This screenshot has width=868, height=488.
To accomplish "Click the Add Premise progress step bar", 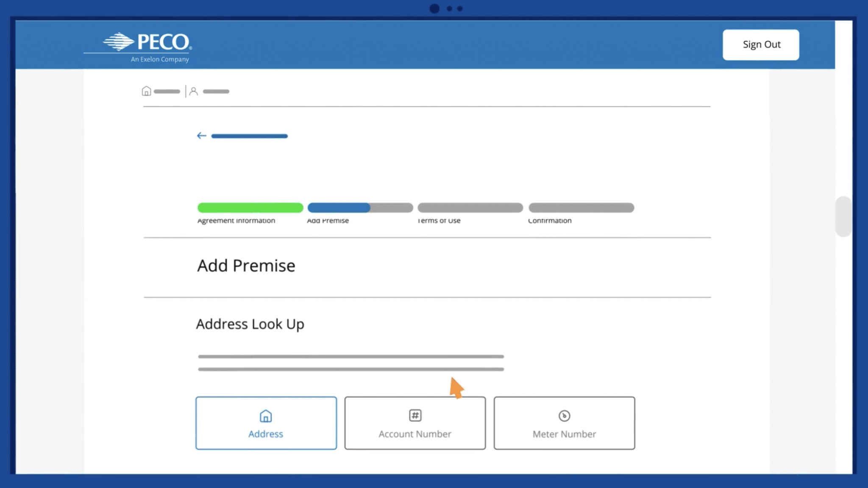I will tap(360, 208).
